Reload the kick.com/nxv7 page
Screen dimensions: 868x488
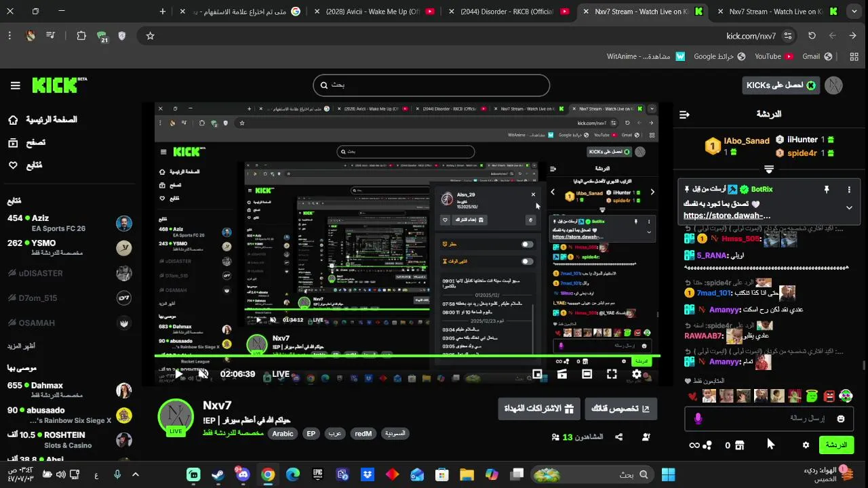(x=812, y=36)
